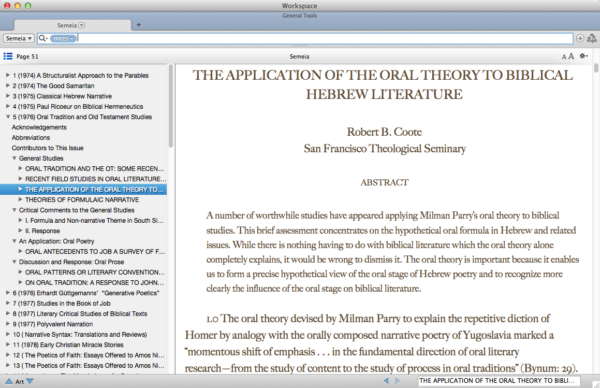Open the search analysis icon at the right of the search bar
The image size is (600, 388).
(x=592, y=38)
